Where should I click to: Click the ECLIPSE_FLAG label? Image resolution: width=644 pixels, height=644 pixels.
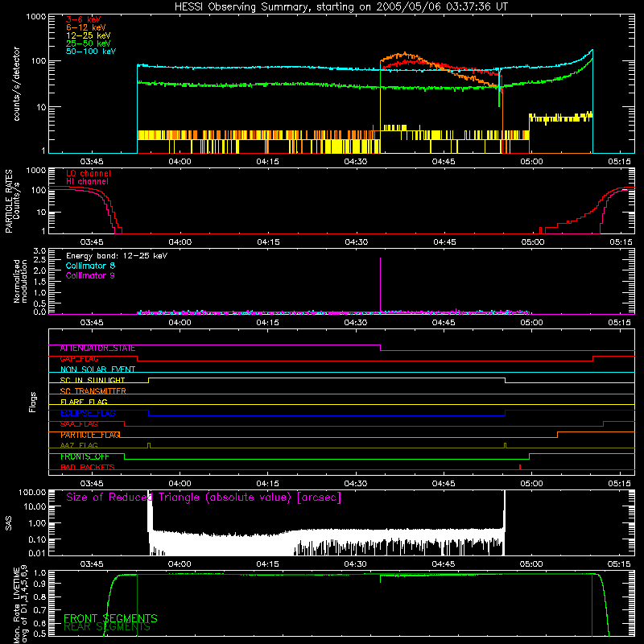point(88,413)
